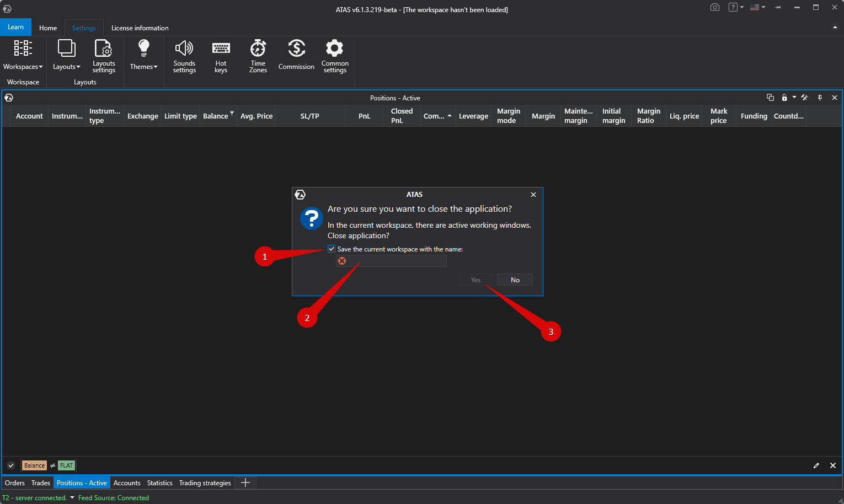
Task: Open the Trading strategies tab
Action: pos(205,482)
